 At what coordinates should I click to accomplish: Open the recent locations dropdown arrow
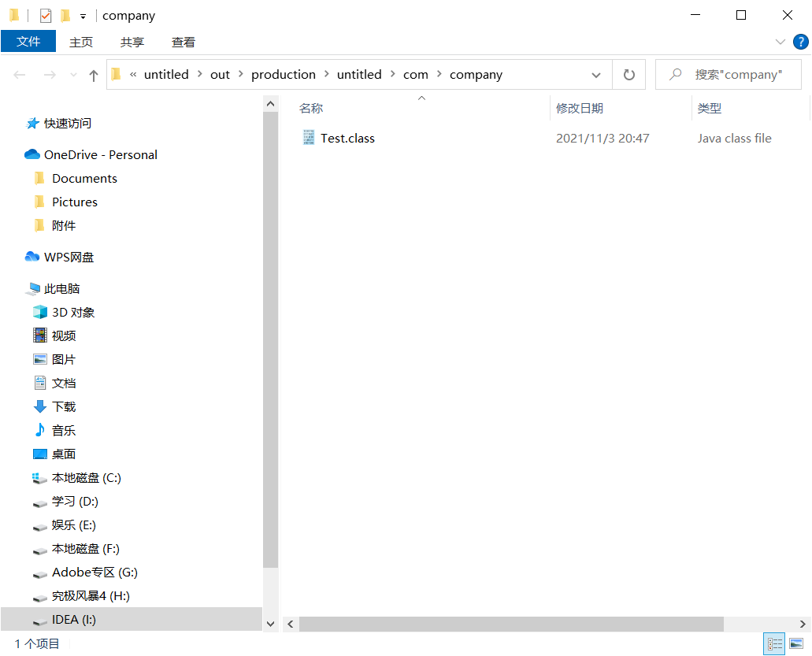(73, 75)
